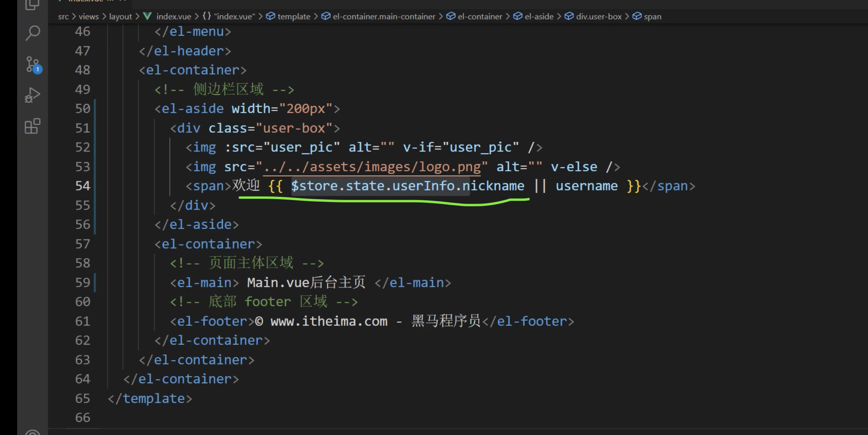Click the :src="user_pic" binding
This screenshot has width=868, height=435.
[x=282, y=147]
